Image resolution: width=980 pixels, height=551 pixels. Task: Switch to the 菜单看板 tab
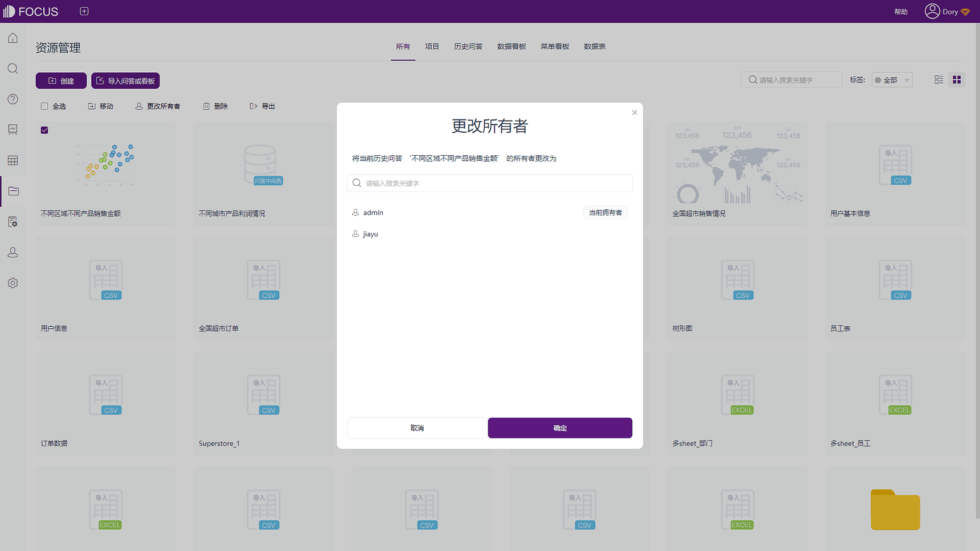pos(555,47)
